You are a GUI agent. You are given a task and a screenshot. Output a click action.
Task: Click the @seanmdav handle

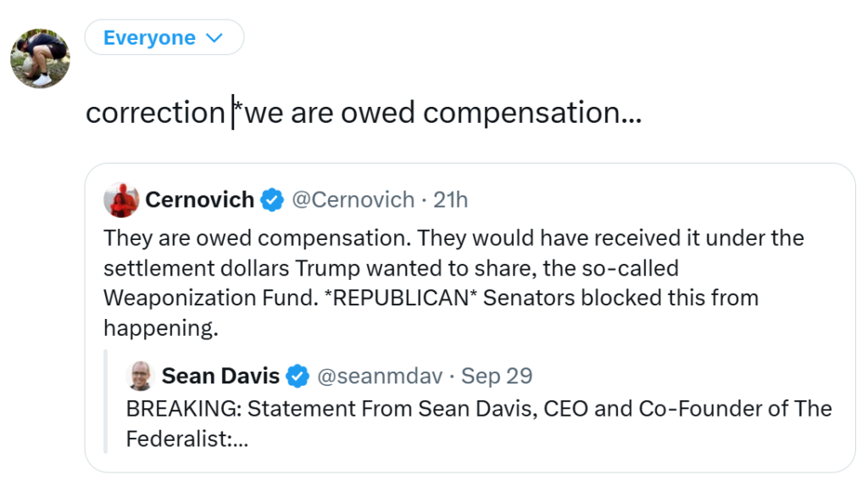tap(380, 376)
